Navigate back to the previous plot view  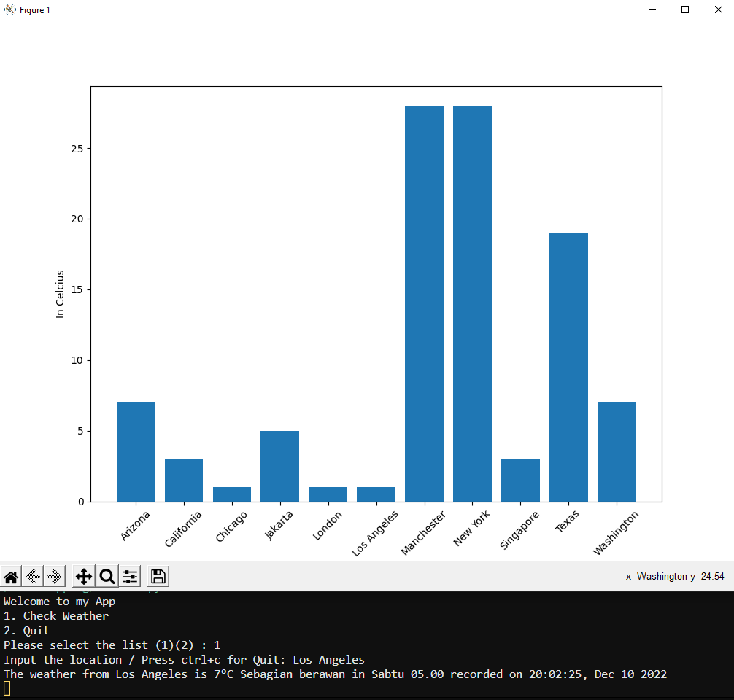pos(32,576)
